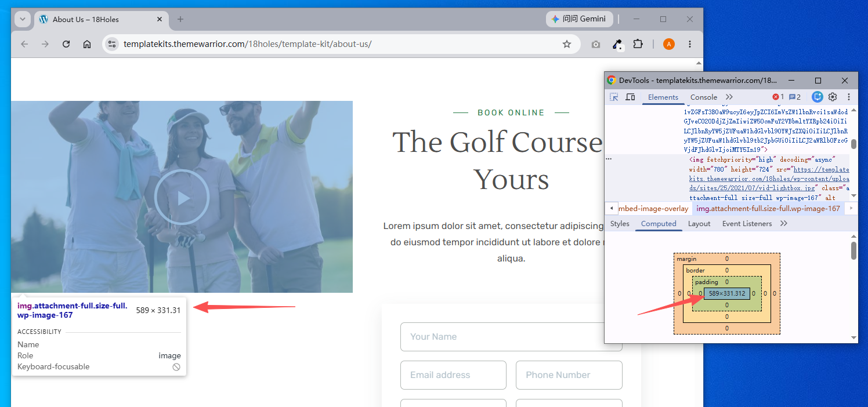This screenshot has height=407, width=868.
Task: Switch to the Layout tab
Action: tap(699, 223)
